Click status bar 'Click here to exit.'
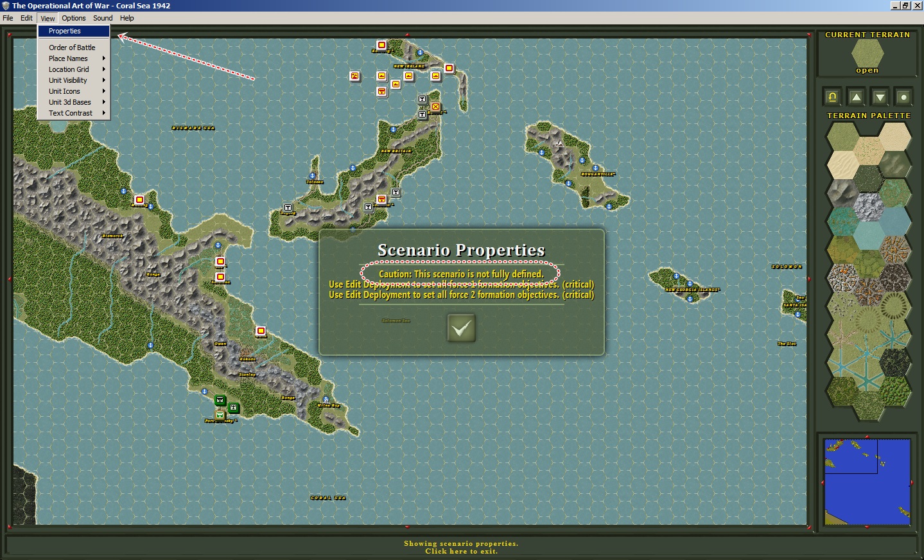This screenshot has height=560, width=924. point(461,551)
